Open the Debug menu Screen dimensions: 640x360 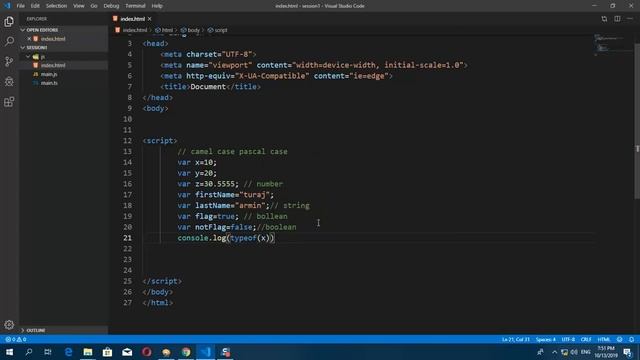[x=111, y=6]
